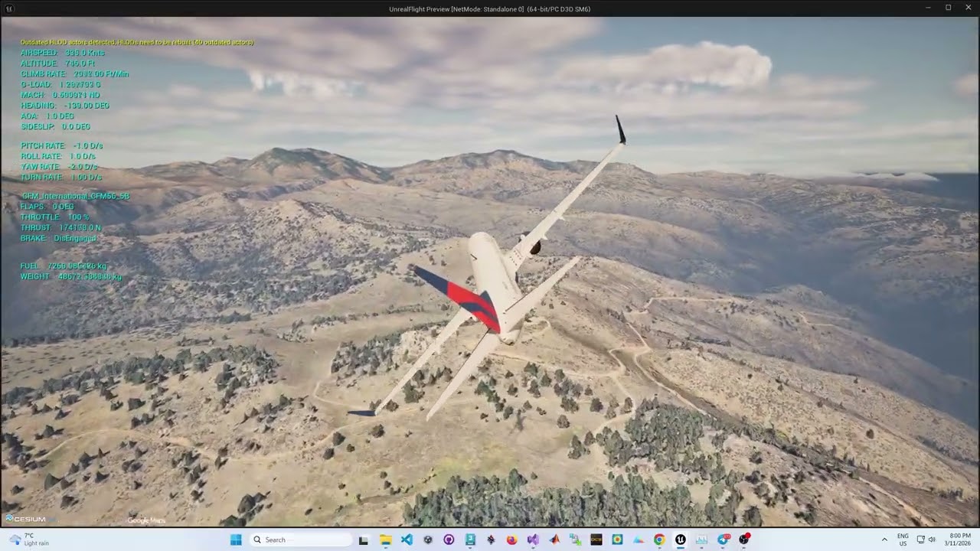Click the TURN RATE readout
The width and height of the screenshot is (980, 551).
click(62, 177)
